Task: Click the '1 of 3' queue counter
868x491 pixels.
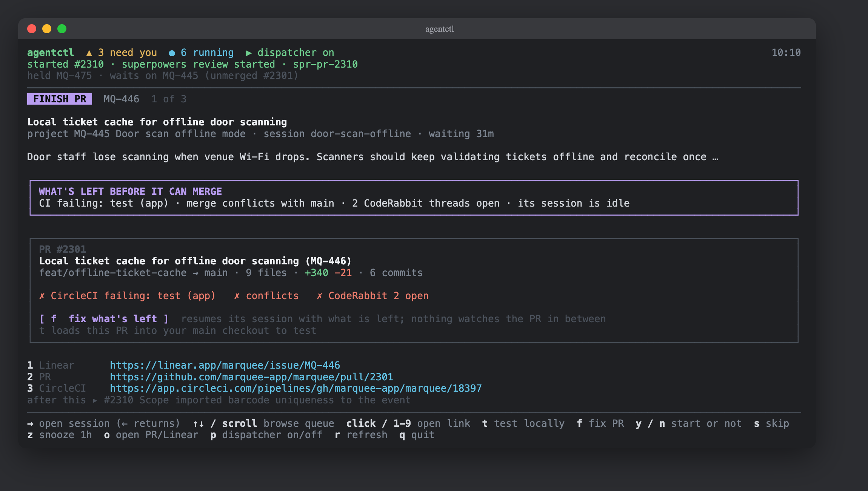Action: (169, 99)
